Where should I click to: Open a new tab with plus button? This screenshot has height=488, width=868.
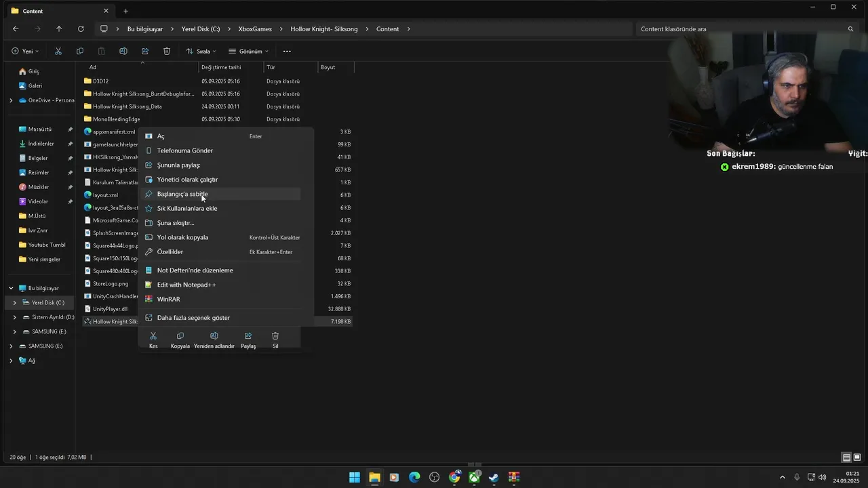pos(125,11)
